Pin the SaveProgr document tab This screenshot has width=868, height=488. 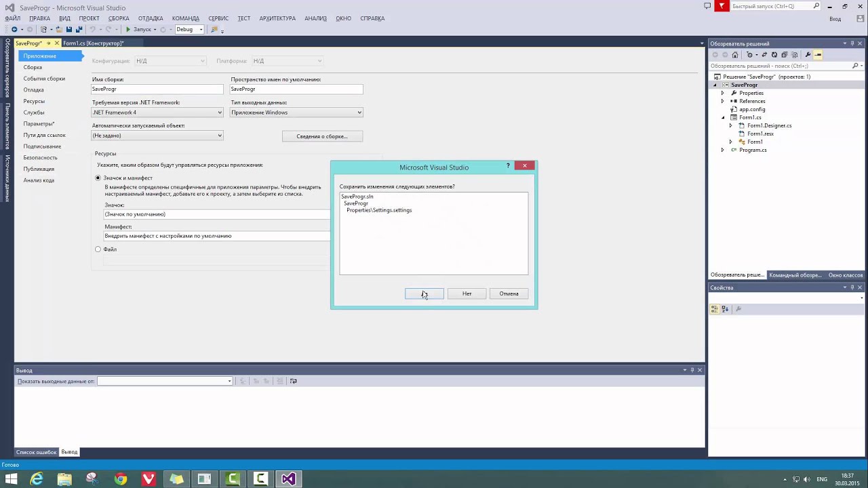pyautogui.click(x=49, y=43)
